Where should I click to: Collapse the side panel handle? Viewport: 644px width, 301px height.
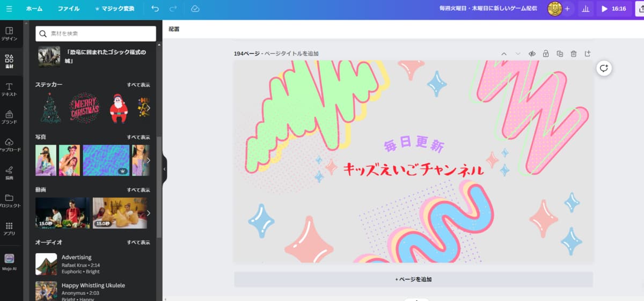(165, 168)
